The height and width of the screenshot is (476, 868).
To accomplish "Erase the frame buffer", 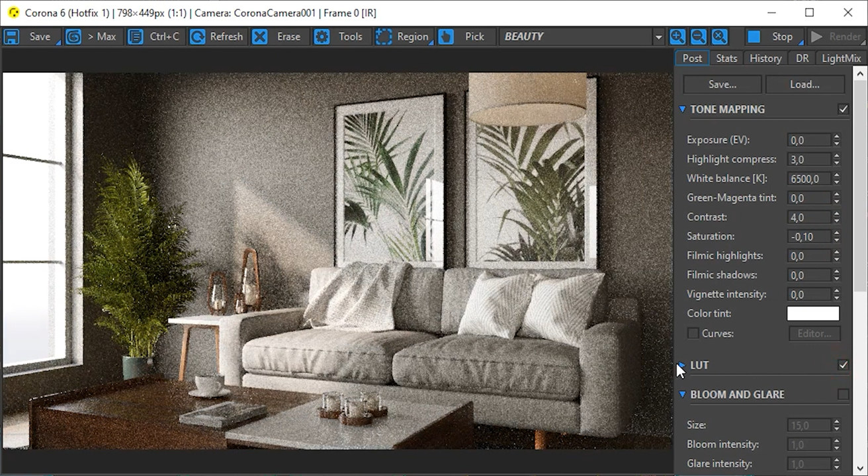I will (x=260, y=37).
